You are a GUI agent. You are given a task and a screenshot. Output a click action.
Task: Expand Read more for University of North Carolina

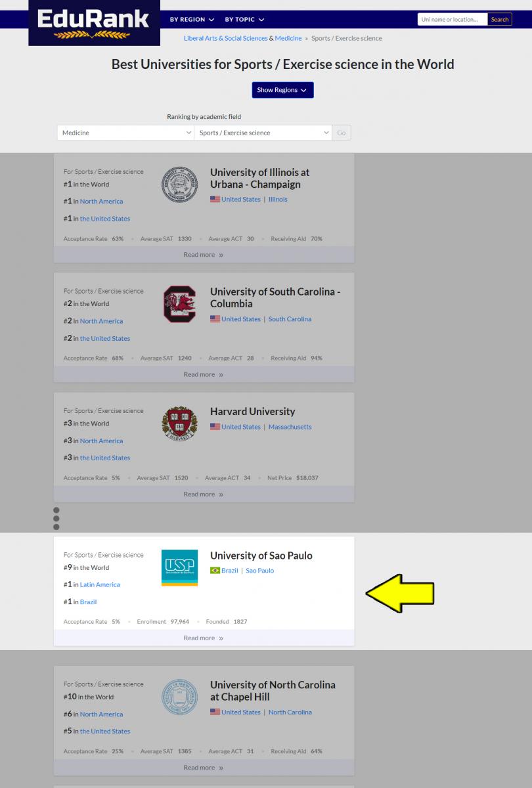point(204,767)
